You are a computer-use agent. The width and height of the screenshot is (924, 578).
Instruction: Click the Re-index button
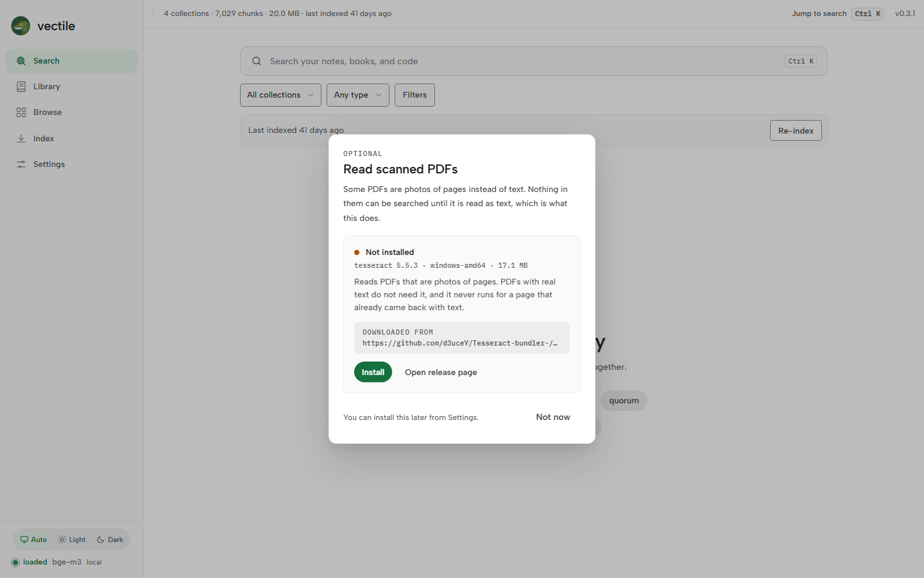[x=796, y=130]
